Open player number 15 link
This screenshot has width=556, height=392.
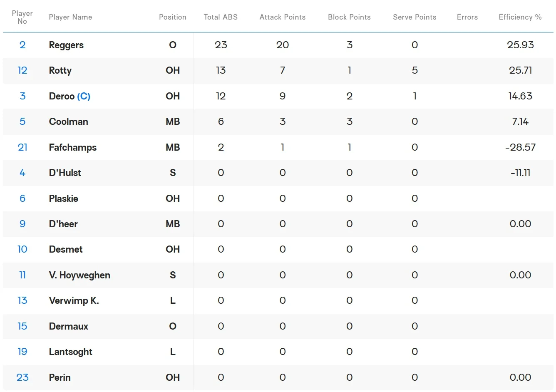point(22,326)
